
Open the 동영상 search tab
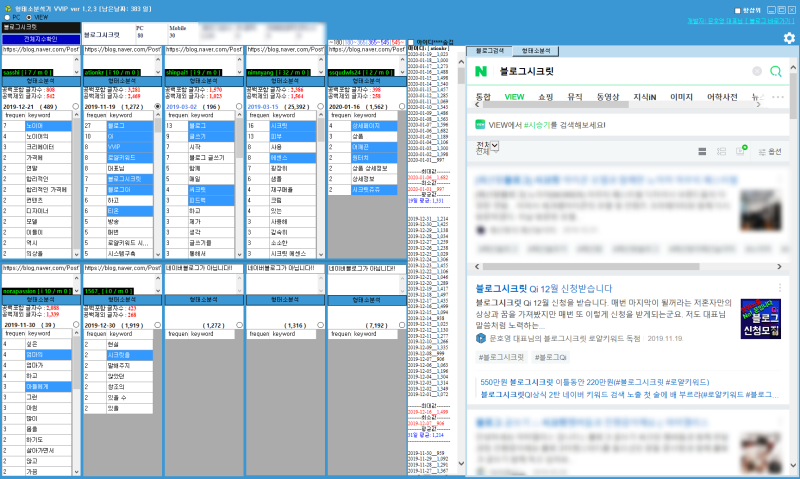click(608, 97)
